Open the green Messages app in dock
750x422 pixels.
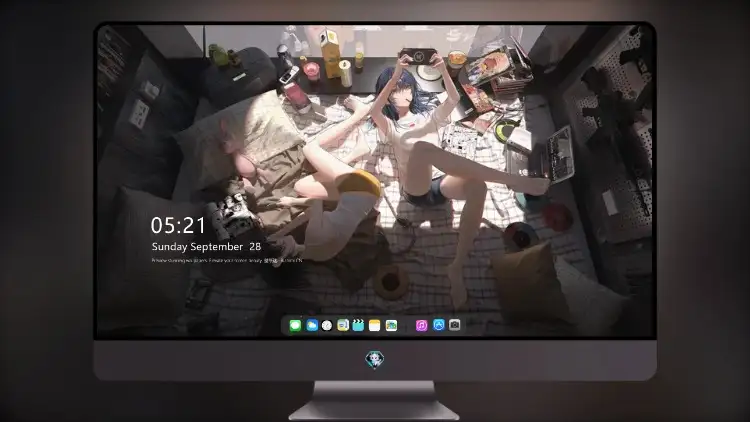point(295,326)
